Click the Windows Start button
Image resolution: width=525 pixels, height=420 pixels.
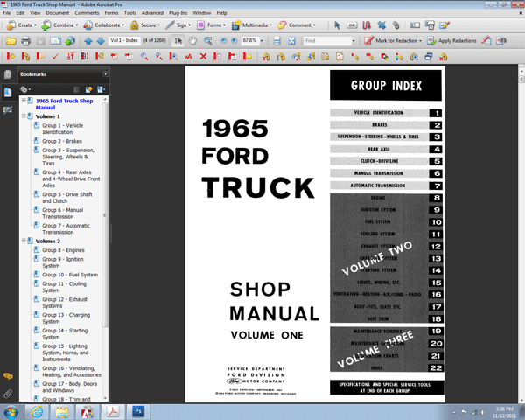pos(11,411)
